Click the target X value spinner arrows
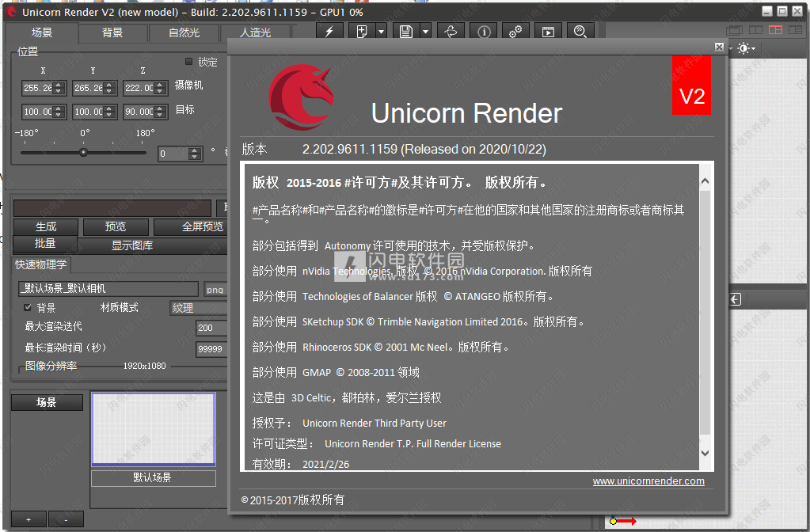810x532 pixels. point(59,112)
